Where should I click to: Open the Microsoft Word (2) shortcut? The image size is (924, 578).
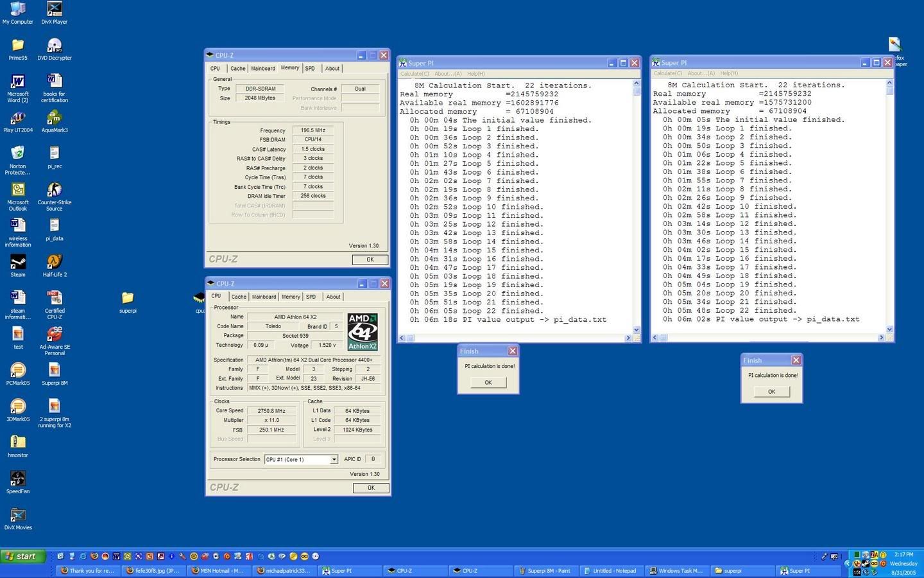(17, 88)
